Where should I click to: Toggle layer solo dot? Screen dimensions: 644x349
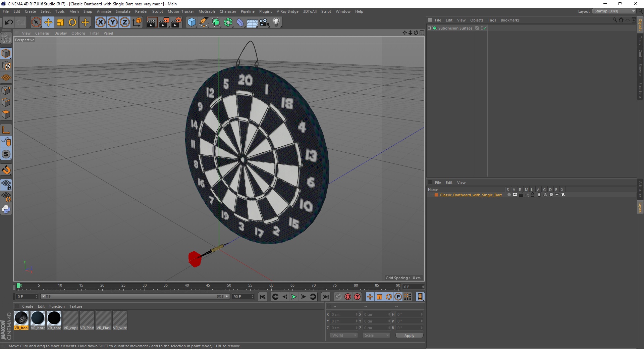coord(509,195)
